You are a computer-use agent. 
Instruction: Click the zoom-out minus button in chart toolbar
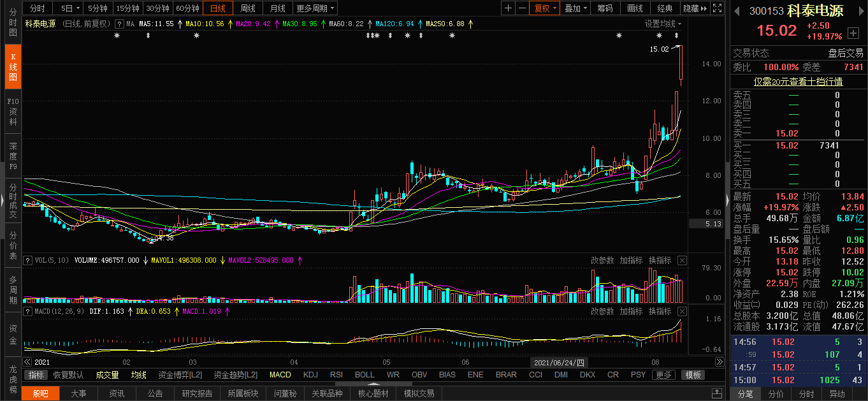click(x=522, y=8)
